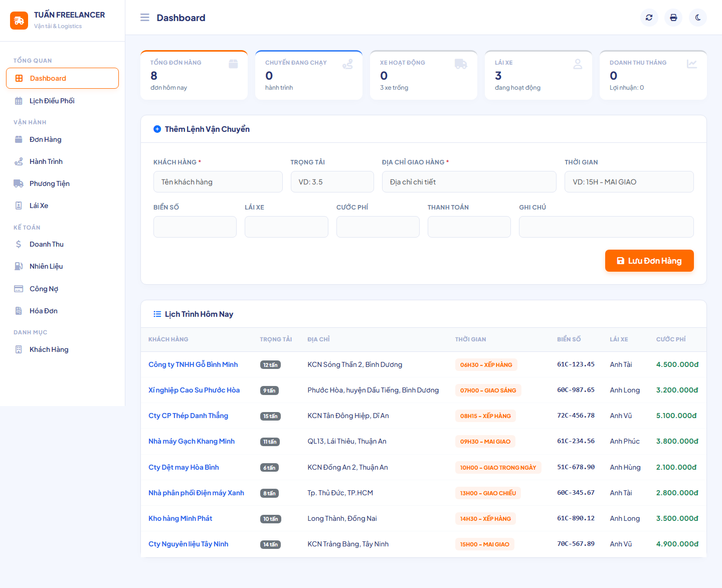
Task: Click the refresh icon in header
Action: tap(649, 18)
